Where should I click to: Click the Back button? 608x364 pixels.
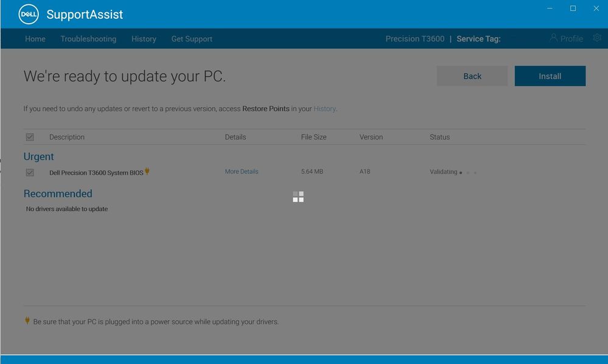472,76
